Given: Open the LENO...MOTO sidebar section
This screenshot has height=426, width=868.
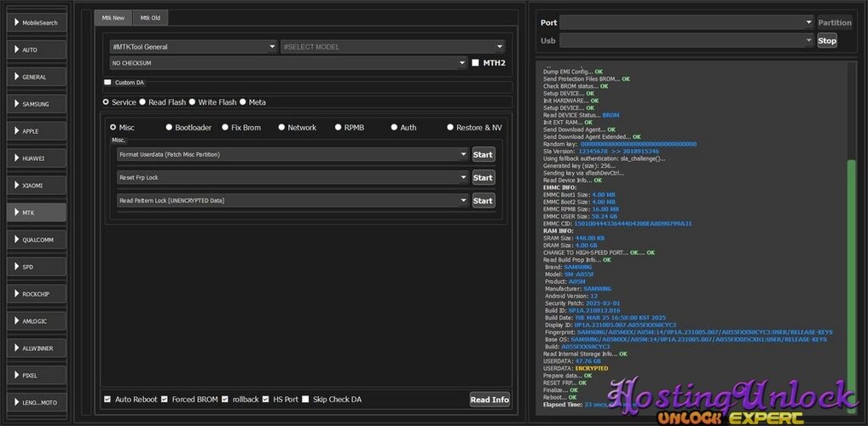Looking at the screenshot, I should click(x=37, y=402).
